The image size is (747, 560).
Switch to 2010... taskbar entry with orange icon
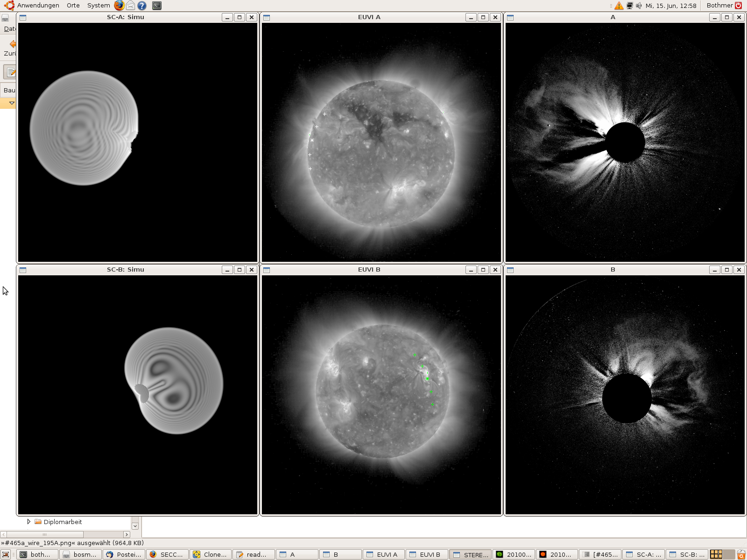tap(557, 554)
